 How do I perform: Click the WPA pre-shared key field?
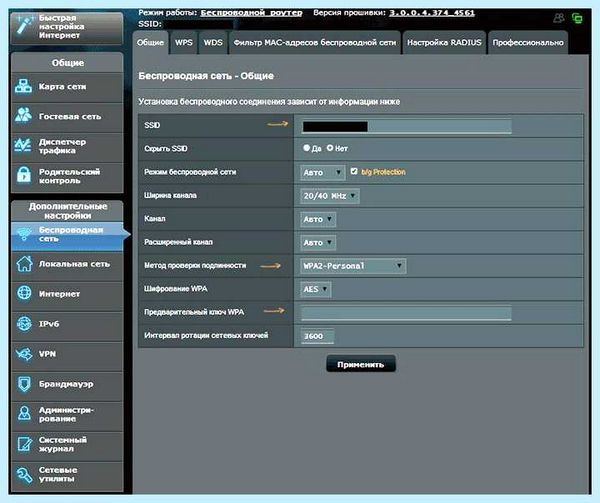pos(406,313)
